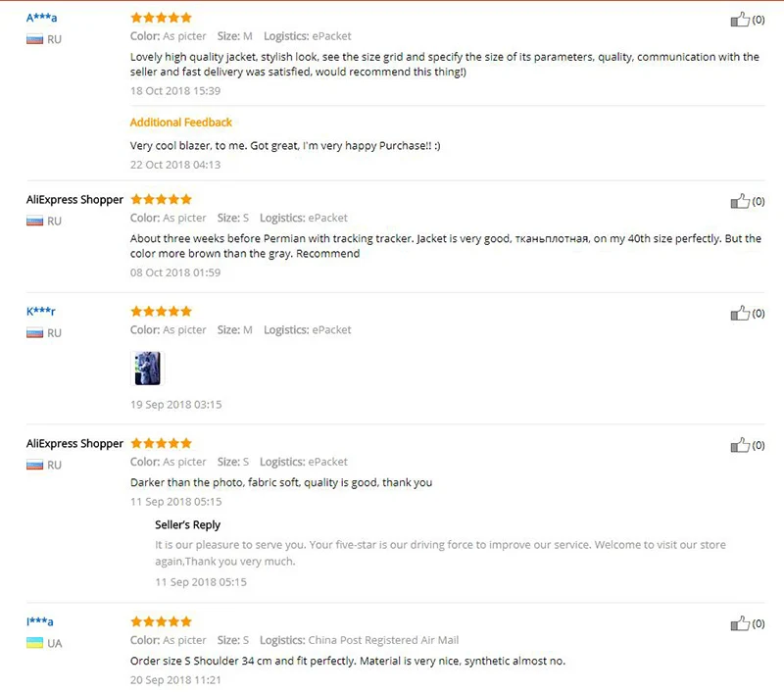The width and height of the screenshot is (784, 692).
Task: Click the five-star rating on I***a's review
Action: click(x=161, y=621)
